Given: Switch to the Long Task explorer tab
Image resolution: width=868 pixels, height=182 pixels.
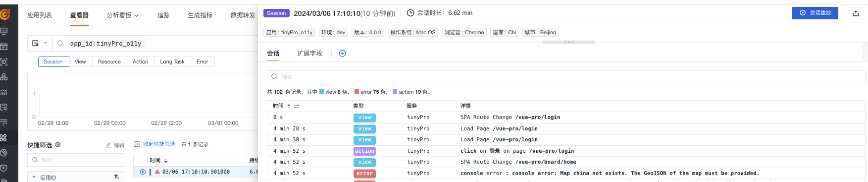Looking at the screenshot, I should 172,62.
